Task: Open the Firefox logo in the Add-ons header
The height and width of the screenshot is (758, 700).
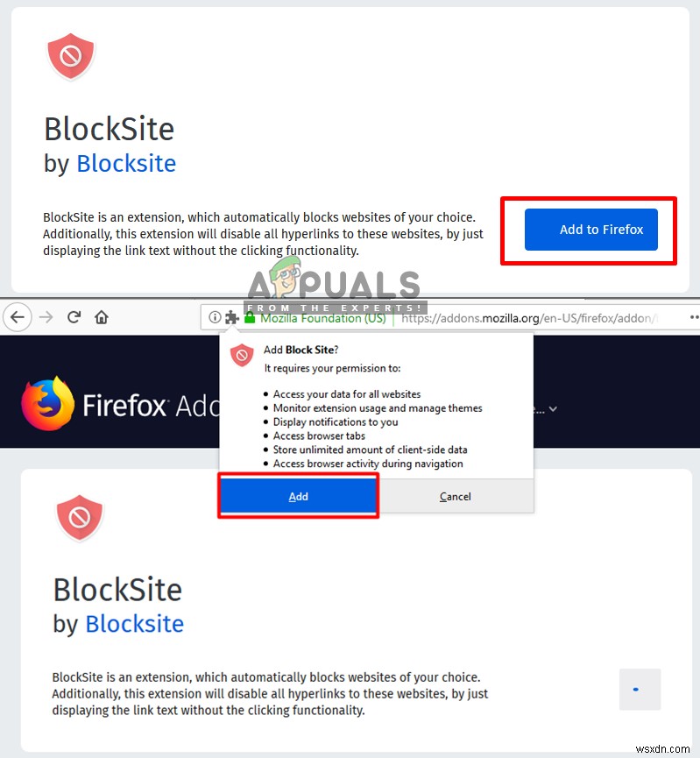Action: [x=48, y=404]
